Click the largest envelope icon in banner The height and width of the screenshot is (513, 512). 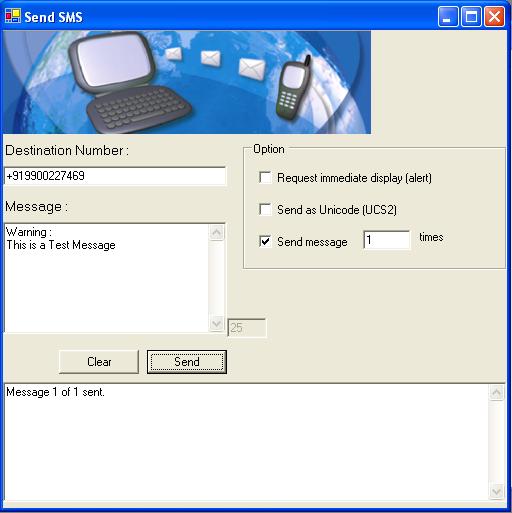(252, 68)
